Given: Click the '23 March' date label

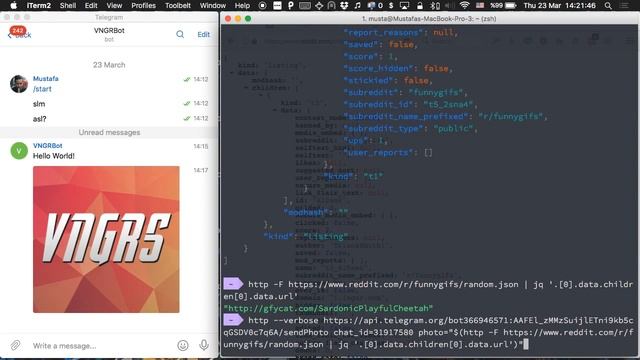Looking at the screenshot, I should coord(109,65).
